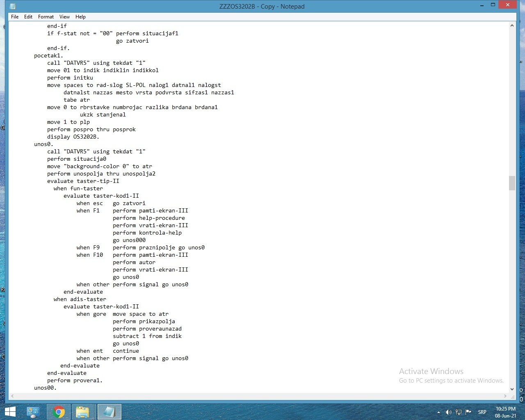
Task: Open the View menu
Action: pyautogui.click(x=64, y=17)
